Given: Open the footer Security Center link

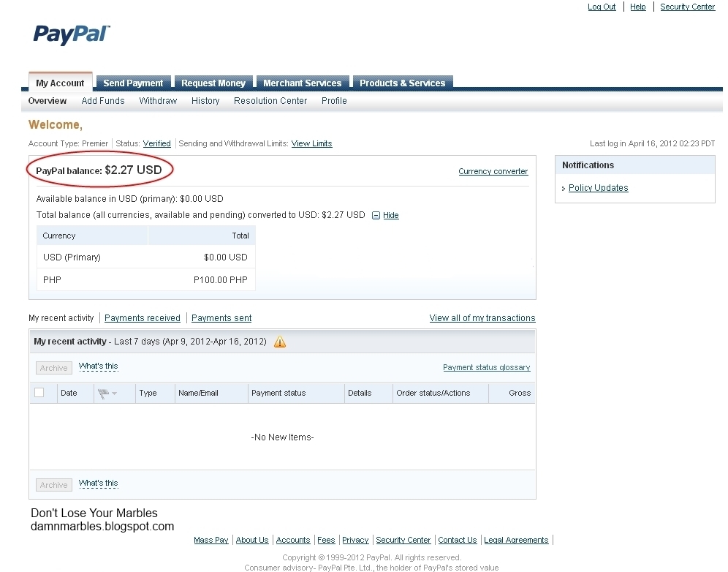Looking at the screenshot, I should point(403,540).
